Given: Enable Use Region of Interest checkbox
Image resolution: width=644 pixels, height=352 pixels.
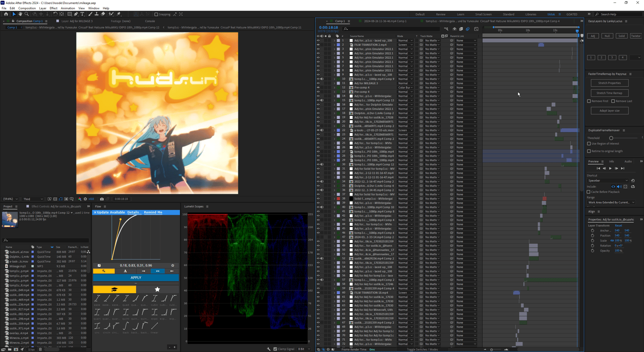Looking at the screenshot, I should (589, 144).
